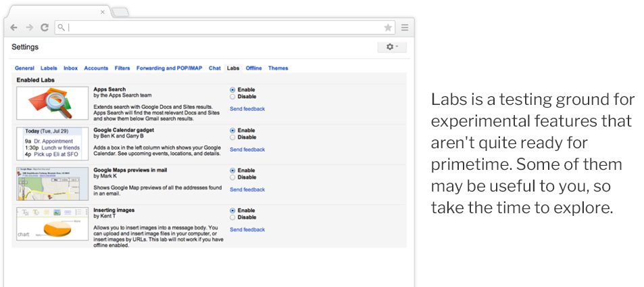Disable the Inserting images lab
This screenshot has width=644, height=287.
(x=232, y=217)
